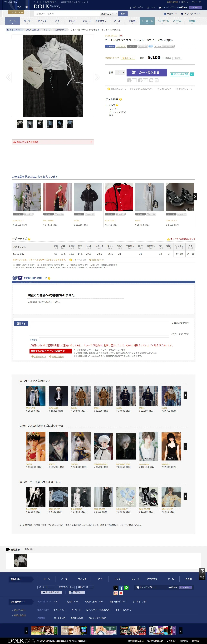Viewport: 207px width, 644px height.
Task: Expand ドール navigation menu
Action: click(x=12, y=21)
